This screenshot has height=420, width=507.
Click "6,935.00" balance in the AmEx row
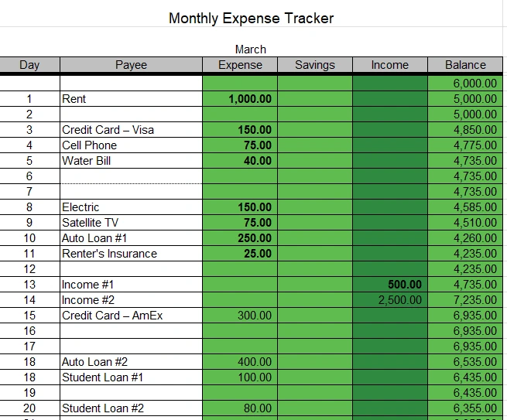[465, 316]
